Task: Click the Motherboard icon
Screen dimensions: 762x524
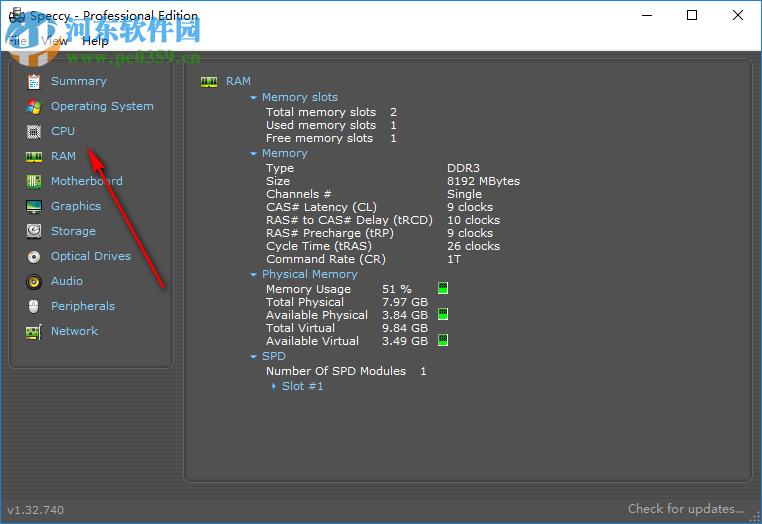Action: click(34, 181)
